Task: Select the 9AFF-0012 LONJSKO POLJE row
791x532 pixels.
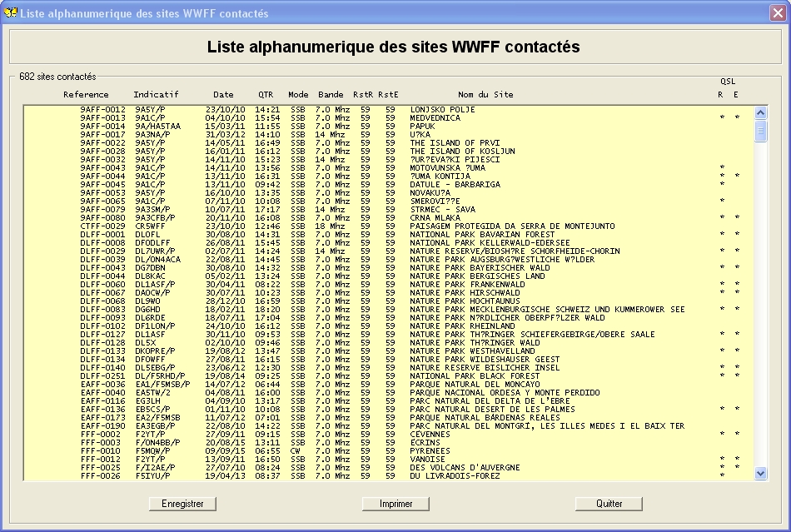Action: point(389,109)
